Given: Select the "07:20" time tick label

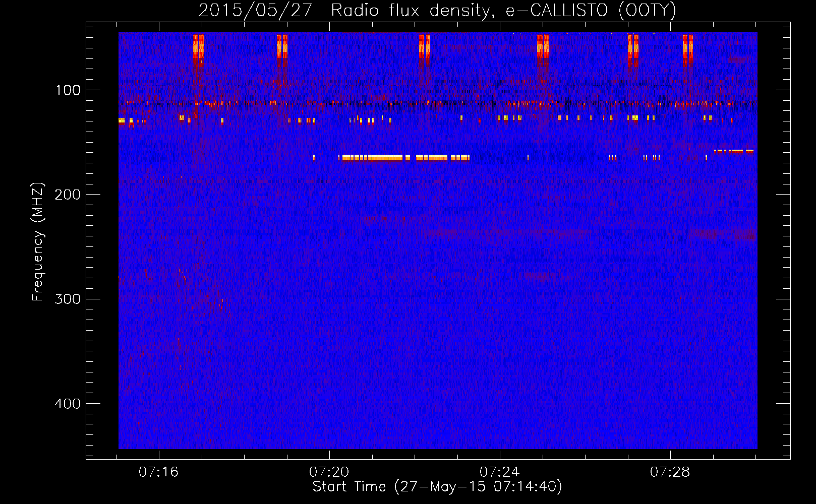Looking at the screenshot, I should (x=329, y=472).
